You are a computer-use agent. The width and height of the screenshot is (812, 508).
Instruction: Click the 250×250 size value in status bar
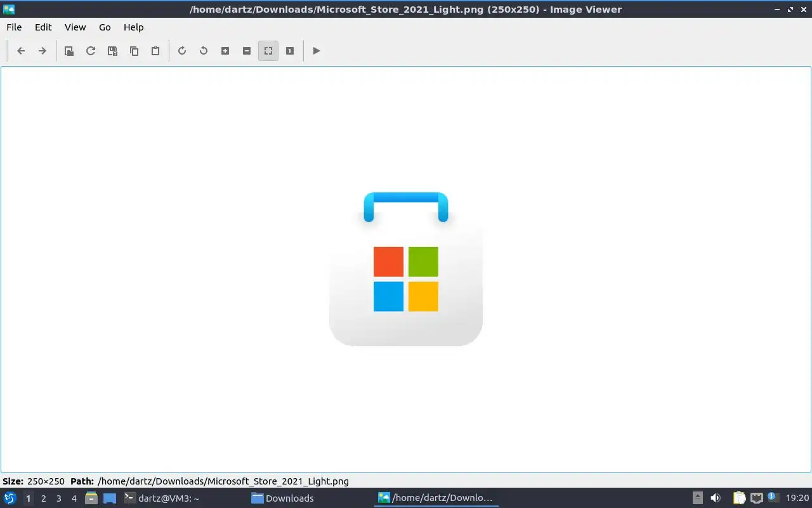click(46, 481)
